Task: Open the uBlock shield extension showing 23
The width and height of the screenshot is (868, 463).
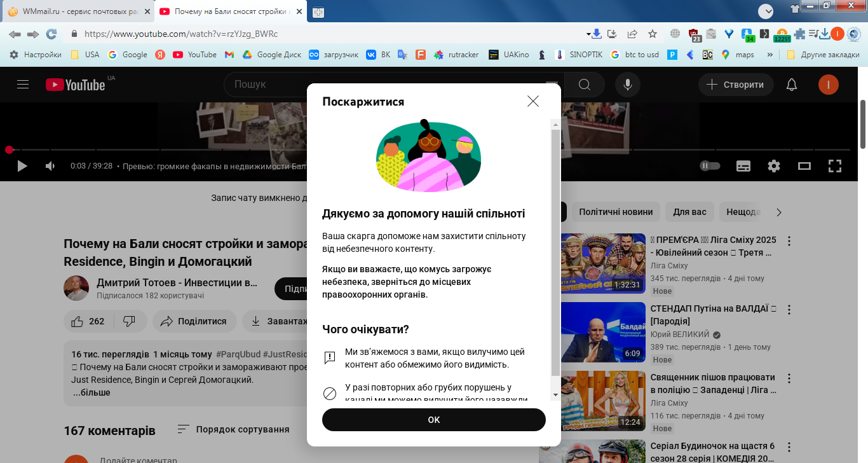Action: pos(694,34)
